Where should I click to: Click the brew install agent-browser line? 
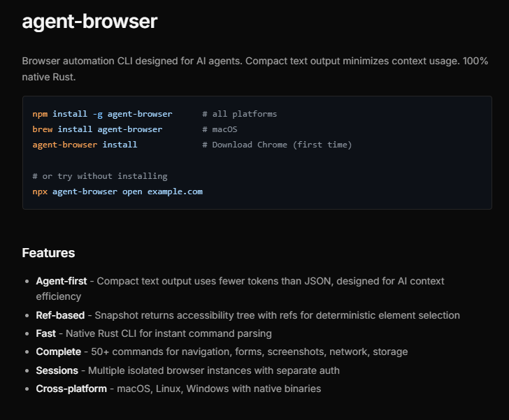coord(97,129)
